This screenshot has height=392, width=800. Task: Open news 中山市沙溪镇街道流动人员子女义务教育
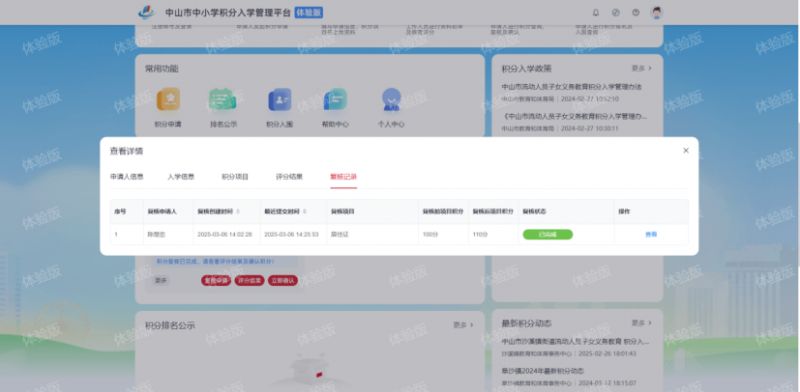pyautogui.click(x=575, y=341)
